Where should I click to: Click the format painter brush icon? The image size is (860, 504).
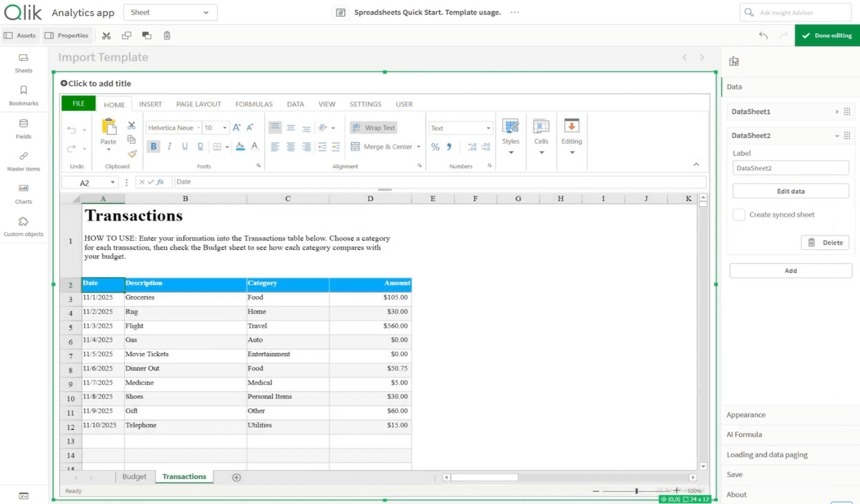pyautogui.click(x=131, y=153)
